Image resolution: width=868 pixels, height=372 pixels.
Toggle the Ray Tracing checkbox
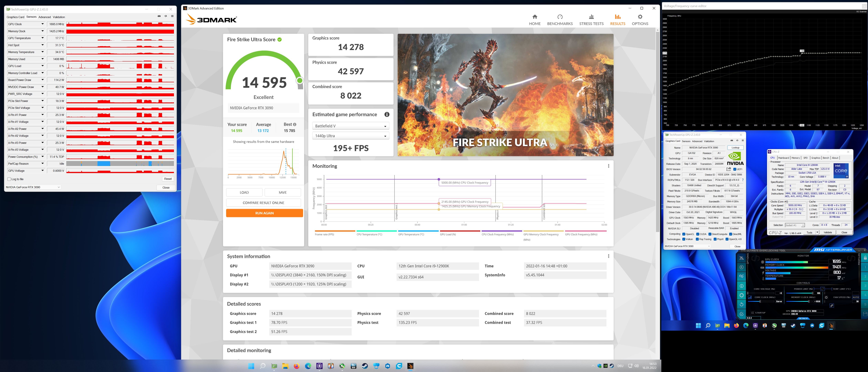[x=697, y=239]
